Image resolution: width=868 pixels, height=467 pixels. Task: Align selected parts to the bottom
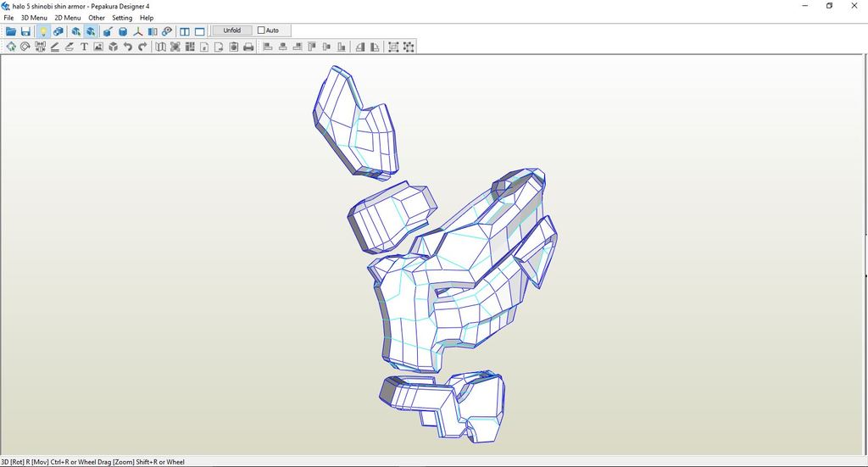[342, 47]
